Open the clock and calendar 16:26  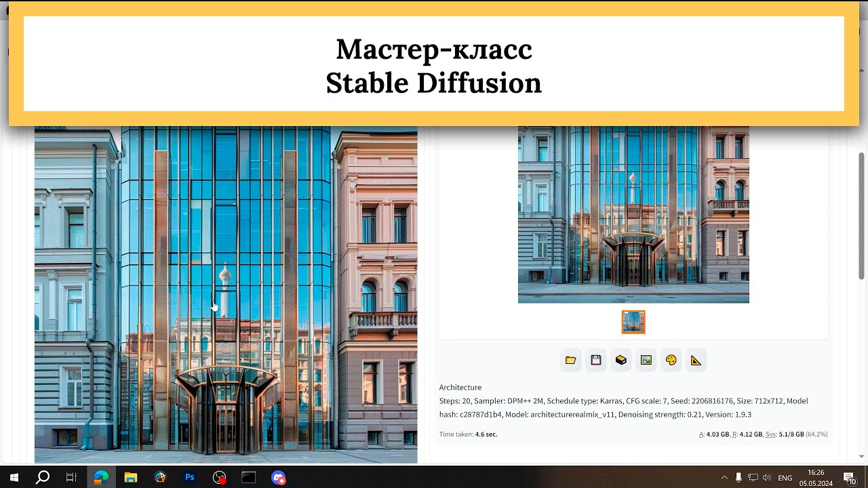[x=816, y=477]
